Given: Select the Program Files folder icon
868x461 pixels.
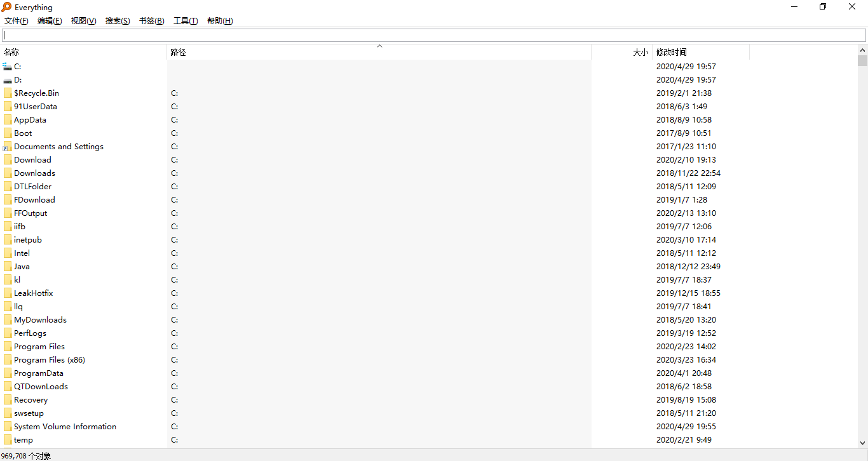Looking at the screenshot, I should click(x=8, y=346).
